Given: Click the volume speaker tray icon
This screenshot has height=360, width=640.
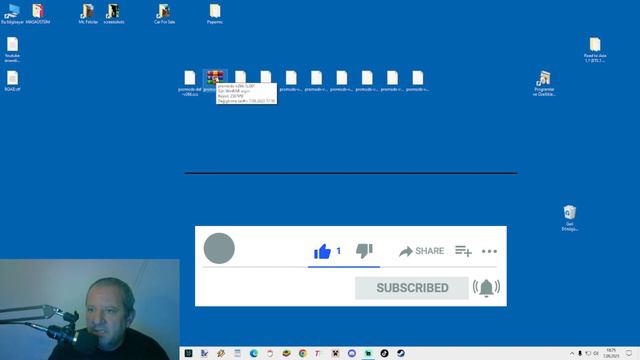Looking at the screenshot, I should (x=596, y=353).
